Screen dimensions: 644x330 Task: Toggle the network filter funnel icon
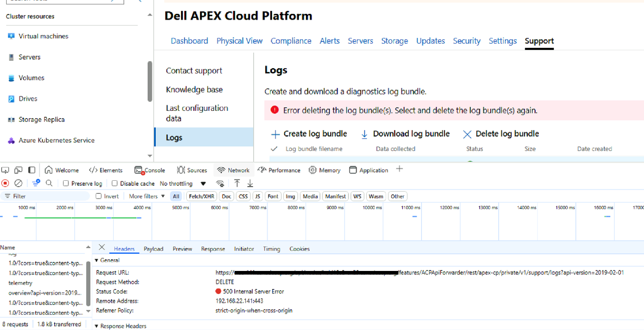coord(36,183)
